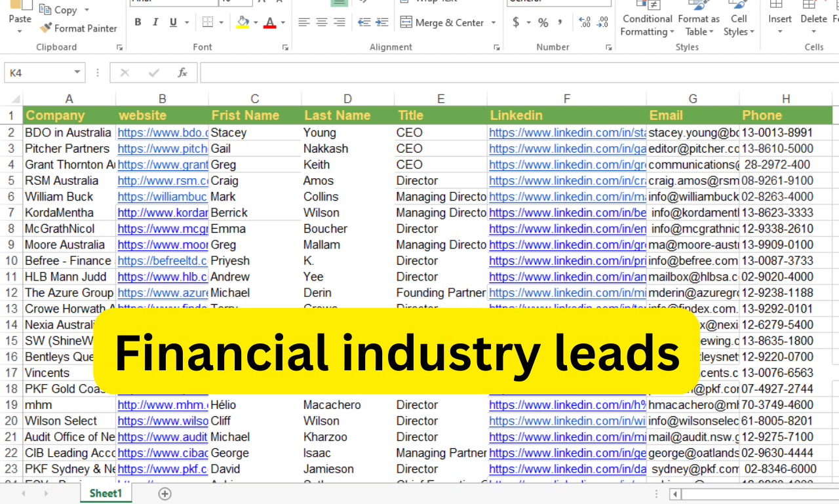Screen dimensions: 839x504
Task: Click the Insert cells button
Action: click(x=780, y=18)
